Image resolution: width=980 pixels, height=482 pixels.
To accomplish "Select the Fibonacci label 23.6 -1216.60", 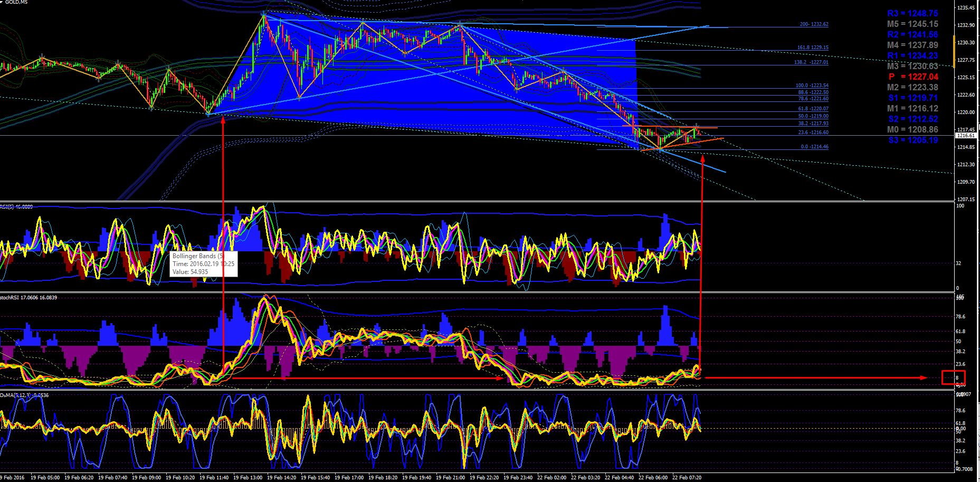I will [813, 133].
